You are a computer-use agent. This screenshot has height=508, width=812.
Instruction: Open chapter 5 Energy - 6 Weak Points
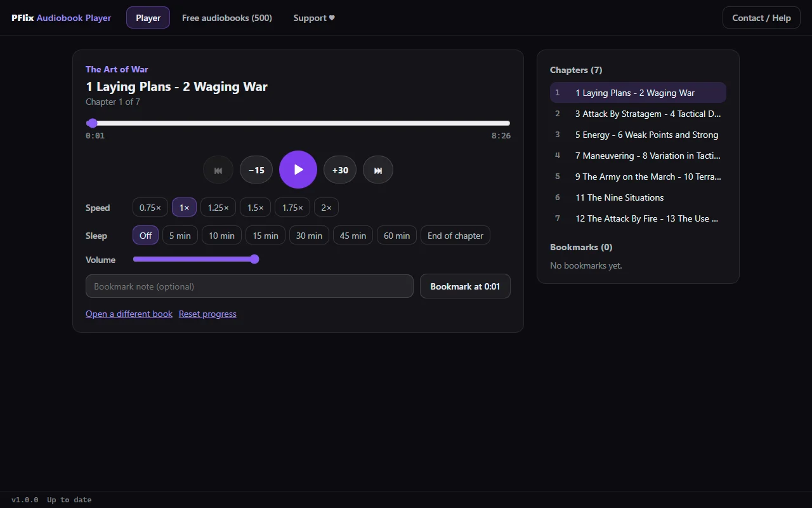pos(638,135)
